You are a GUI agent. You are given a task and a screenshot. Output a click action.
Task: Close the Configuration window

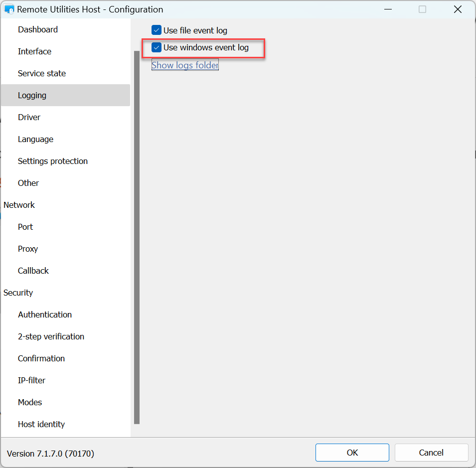(x=458, y=9)
